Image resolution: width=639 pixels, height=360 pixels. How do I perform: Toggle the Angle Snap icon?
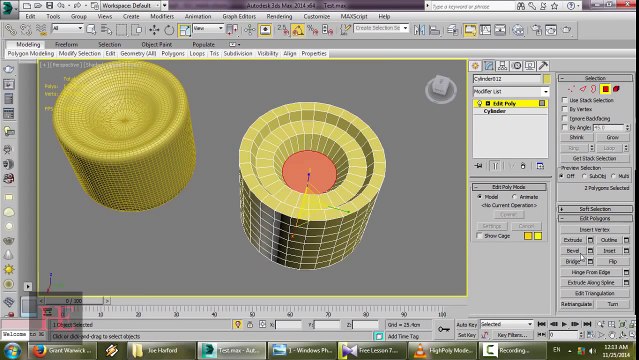pyautogui.click(x=297, y=30)
